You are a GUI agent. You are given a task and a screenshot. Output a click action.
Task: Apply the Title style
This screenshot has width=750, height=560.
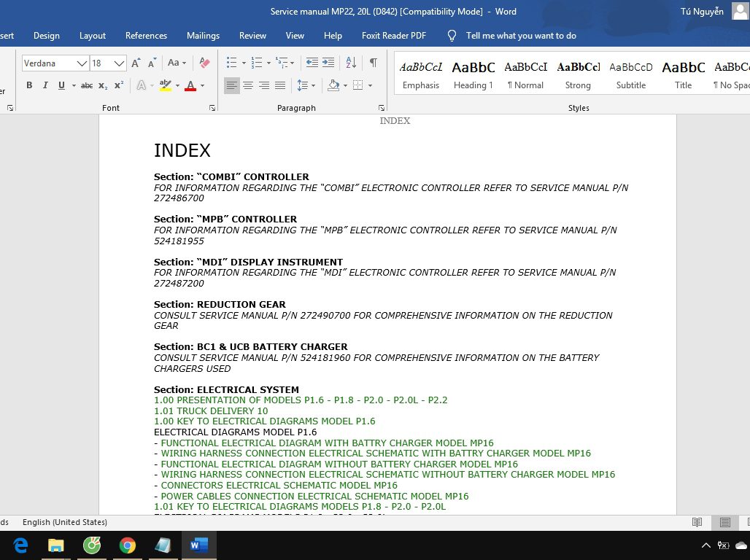pos(683,75)
